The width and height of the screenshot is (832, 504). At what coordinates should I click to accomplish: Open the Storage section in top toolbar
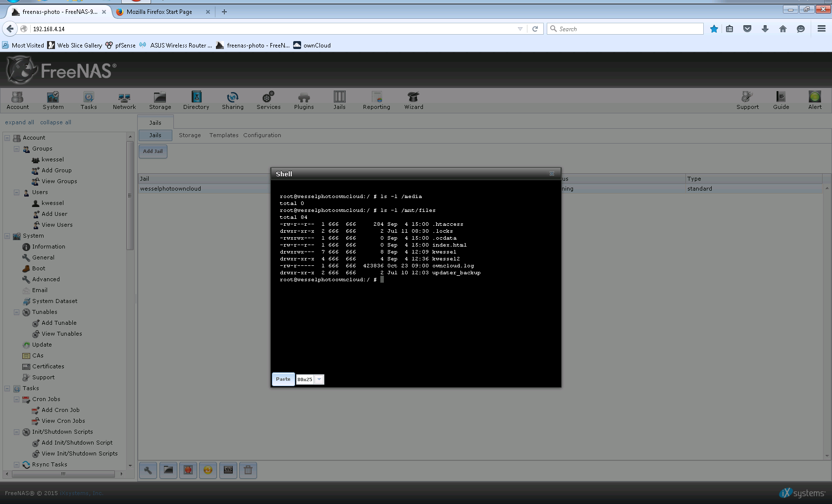click(160, 100)
